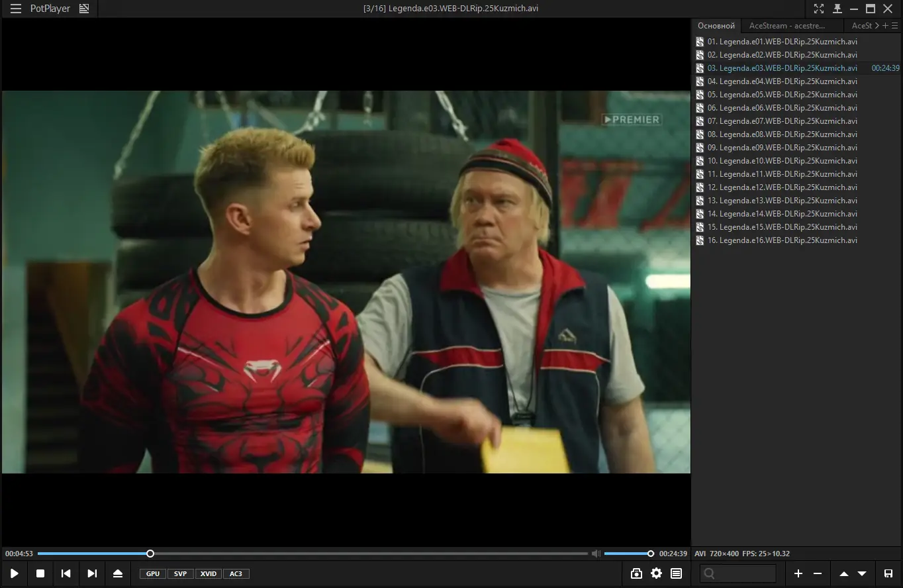Select 16. Legenda.e16 in the playlist

[797, 240]
